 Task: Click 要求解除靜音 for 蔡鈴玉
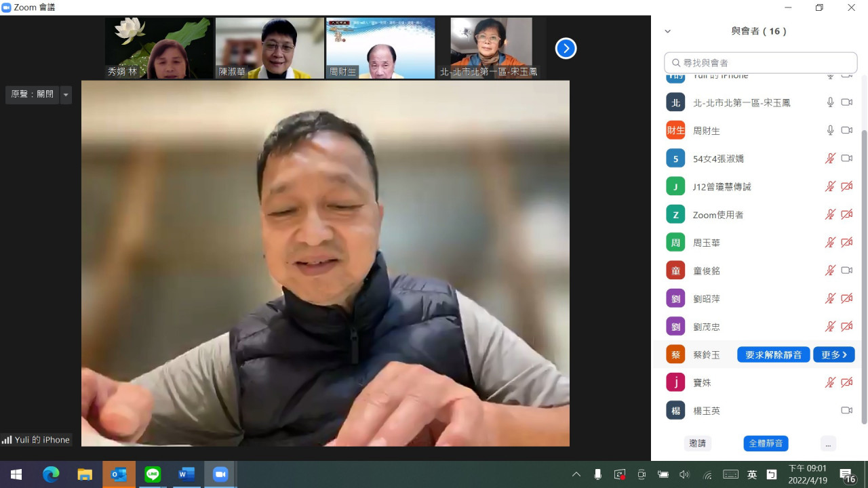[773, 354]
